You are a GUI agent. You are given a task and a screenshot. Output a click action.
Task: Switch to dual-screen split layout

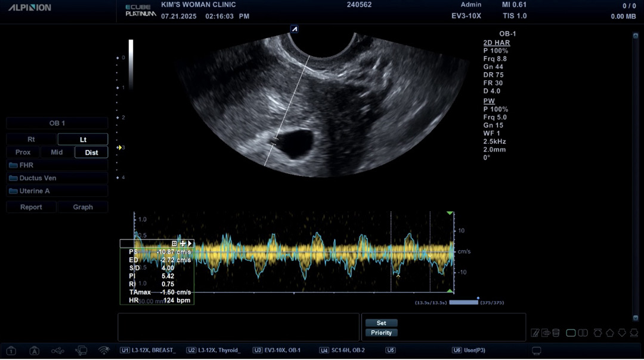click(583, 333)
